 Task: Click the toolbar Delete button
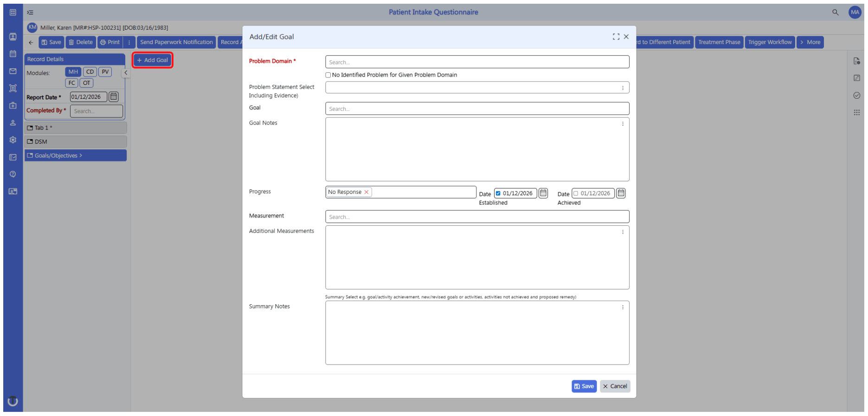(81, 42)
